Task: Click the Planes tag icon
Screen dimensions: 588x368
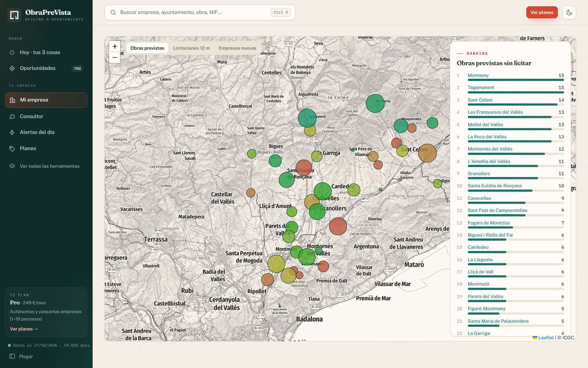Action: coord(12,149)
